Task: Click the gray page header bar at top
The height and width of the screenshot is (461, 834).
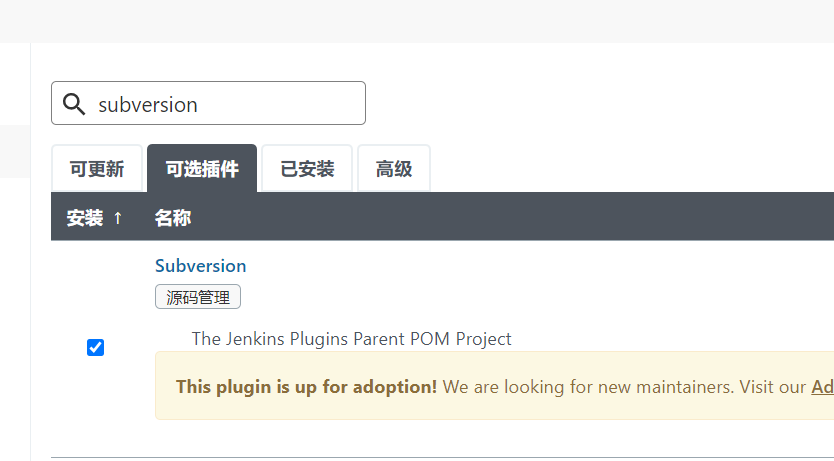Action: 417,21
